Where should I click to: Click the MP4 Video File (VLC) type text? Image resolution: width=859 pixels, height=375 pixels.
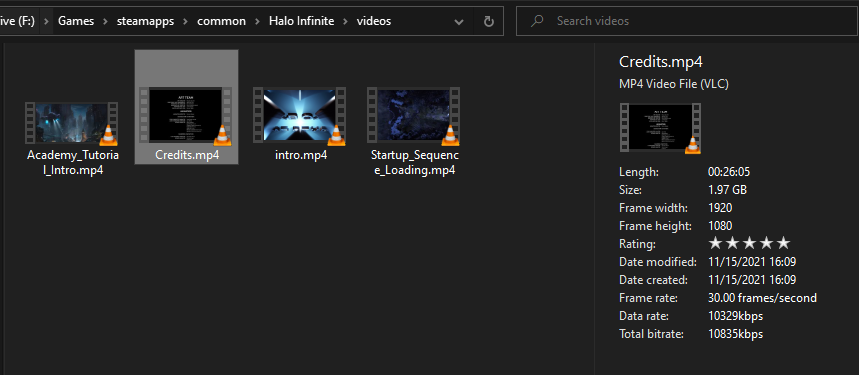point(674,84)
